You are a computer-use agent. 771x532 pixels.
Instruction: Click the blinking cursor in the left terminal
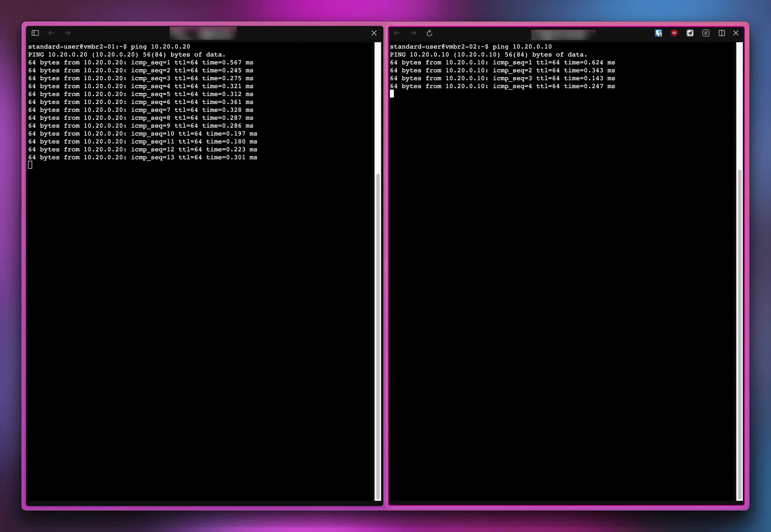pos(30,164)
